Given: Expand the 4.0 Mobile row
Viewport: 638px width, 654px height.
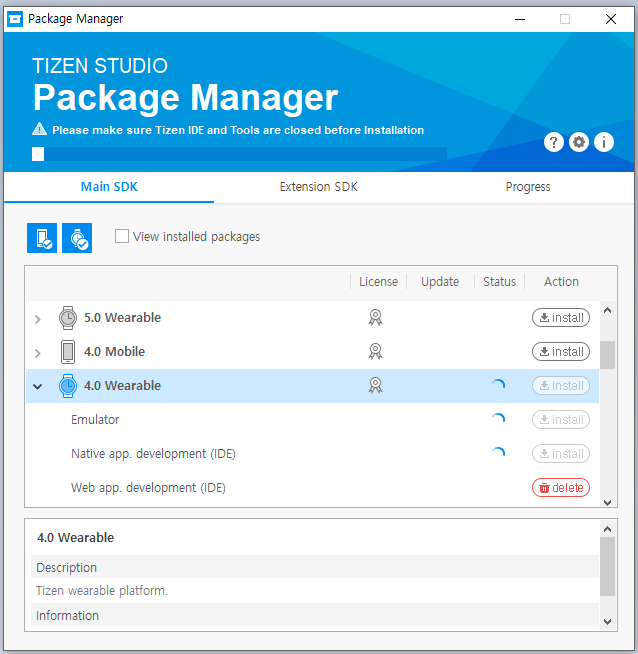Looking at the screenshot, I should click(38, 353).
